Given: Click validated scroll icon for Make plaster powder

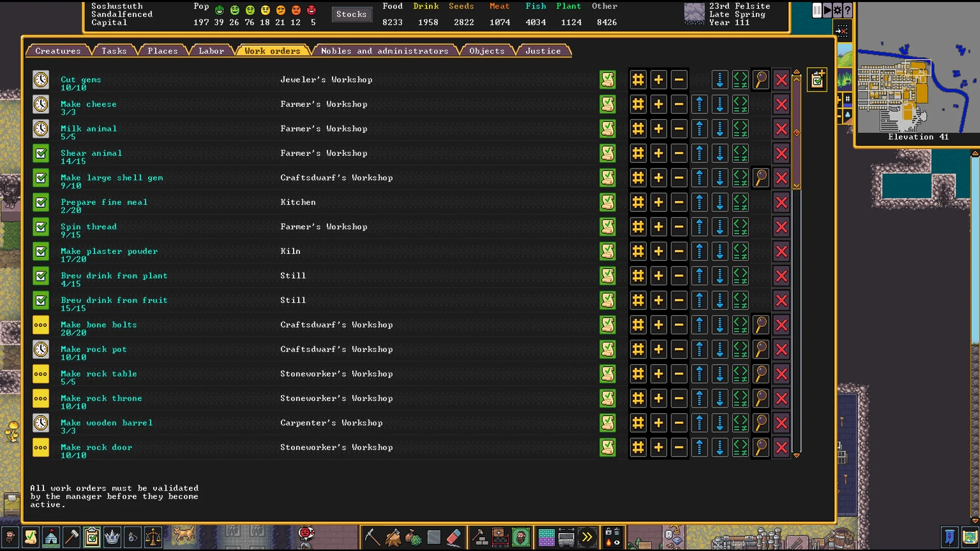Looking at the screenshot, I should 607,251.
